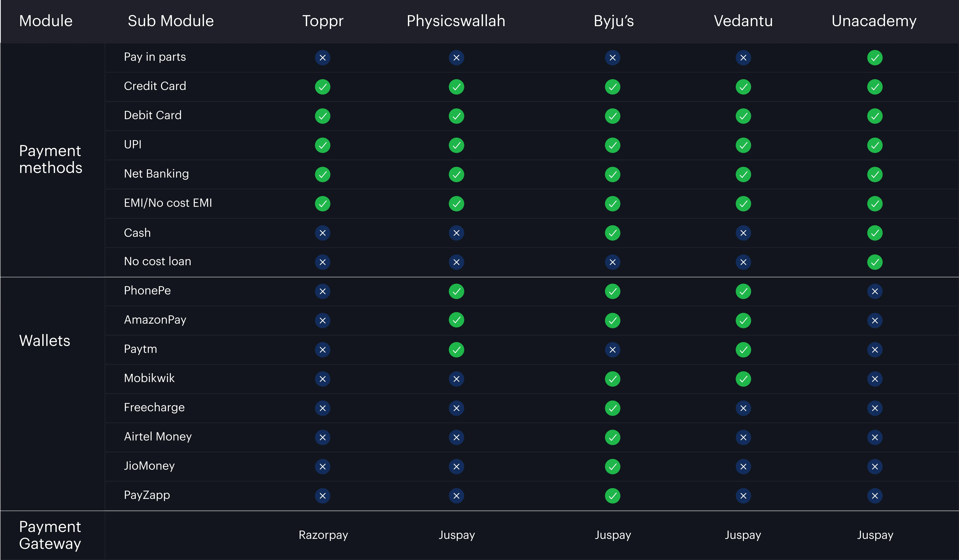Click the PayZapp row label
This screenshot has width=959, height=560.
(x=147, y=495)
